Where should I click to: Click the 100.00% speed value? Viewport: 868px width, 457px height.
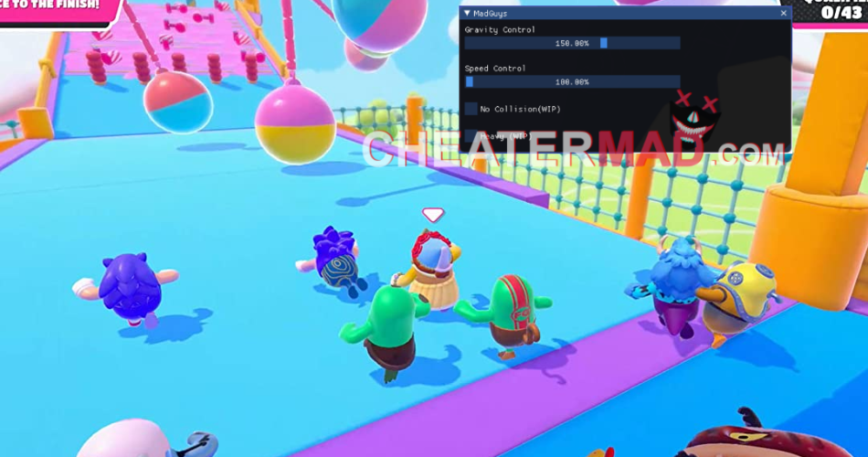point(572,82)
